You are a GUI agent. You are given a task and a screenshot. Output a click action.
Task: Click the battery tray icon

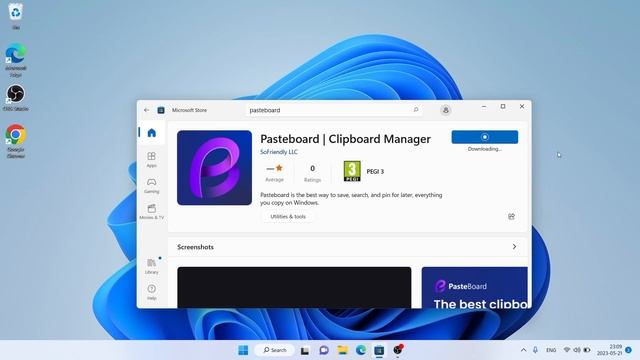coord(587,350)
